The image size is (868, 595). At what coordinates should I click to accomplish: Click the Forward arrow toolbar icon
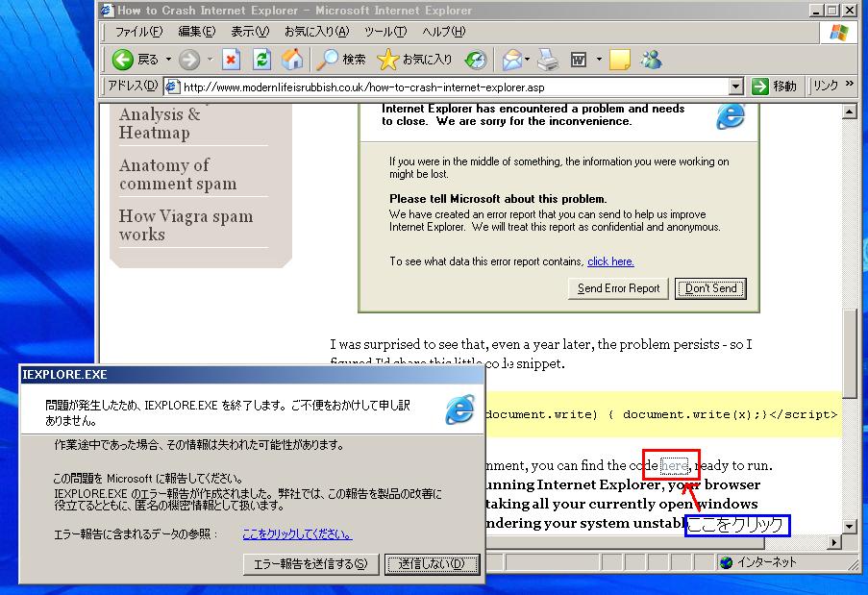point(188,60)
